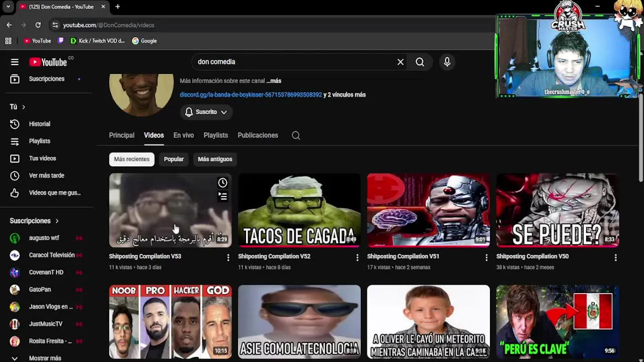Click the site info icon in the address bar
The width and height of the screenshot is (644, 362).
point(55,25)
